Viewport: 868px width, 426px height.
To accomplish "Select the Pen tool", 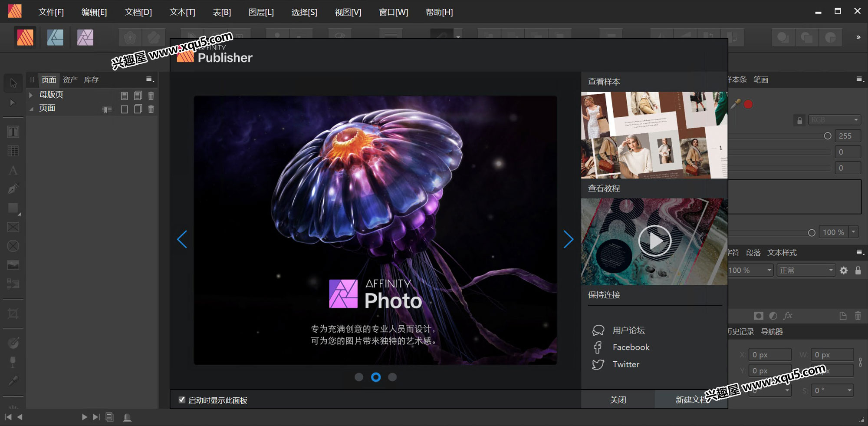I will pos(13,189).
